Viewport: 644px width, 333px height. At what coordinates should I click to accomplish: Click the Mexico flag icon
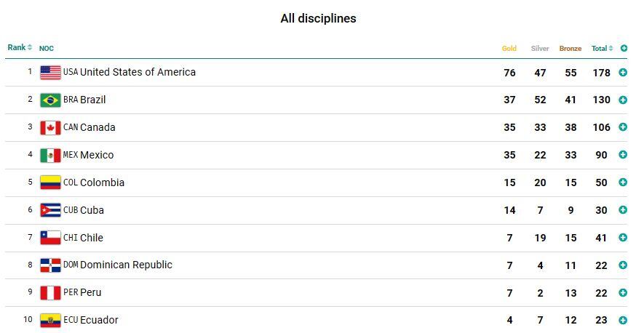pyautogui.click(x=50, y=155)
